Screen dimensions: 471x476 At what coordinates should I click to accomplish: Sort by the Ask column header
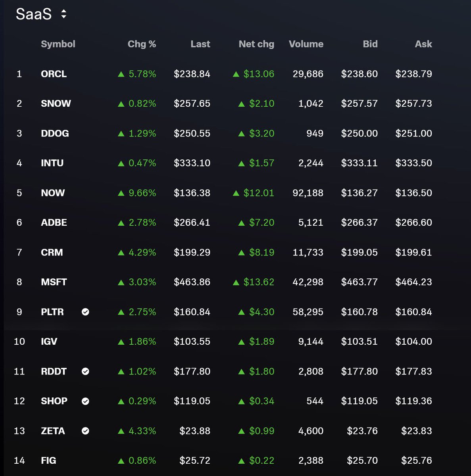pos(423,44)
